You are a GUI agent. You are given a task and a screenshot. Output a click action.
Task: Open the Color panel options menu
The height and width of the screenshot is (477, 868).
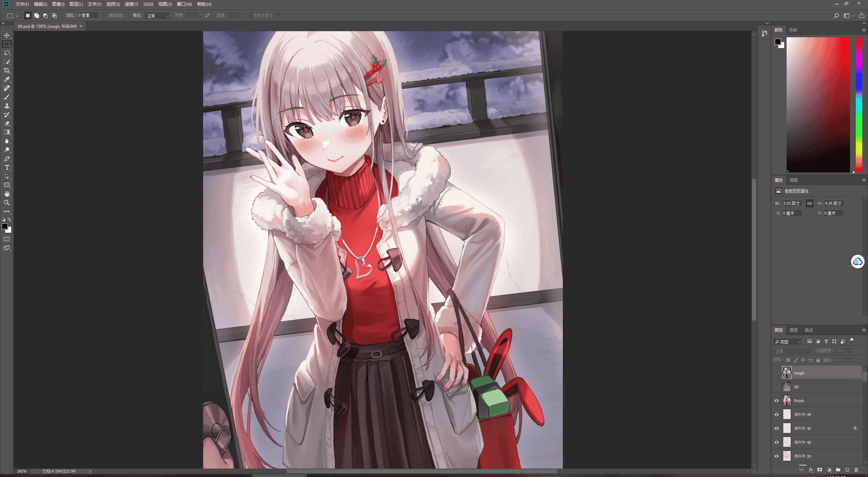[864, 30]
